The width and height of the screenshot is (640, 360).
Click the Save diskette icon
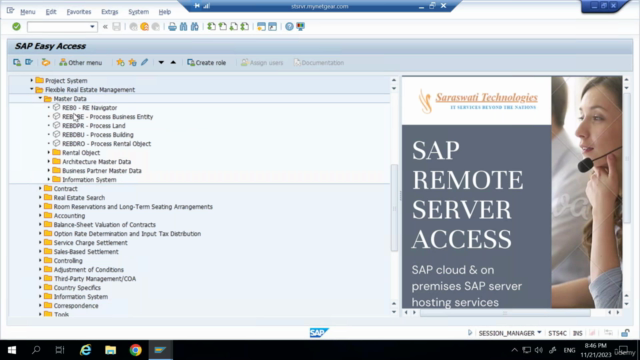coord(117,27)
